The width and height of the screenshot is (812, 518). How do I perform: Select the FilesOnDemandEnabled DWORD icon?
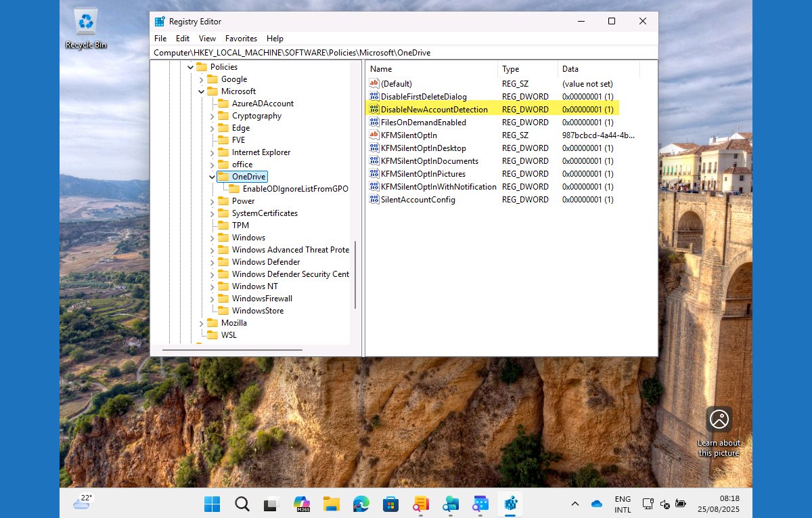click(374, 123)
